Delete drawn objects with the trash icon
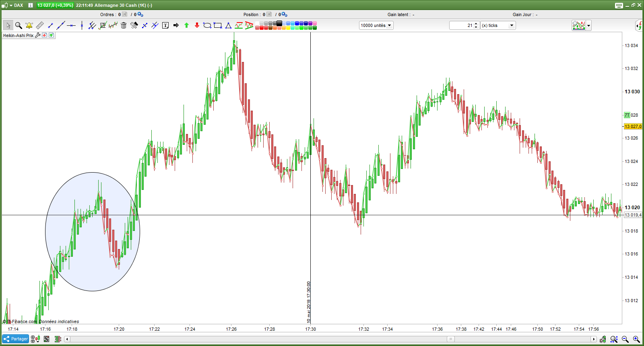644x346 pixels. click(x=124, y=25)
